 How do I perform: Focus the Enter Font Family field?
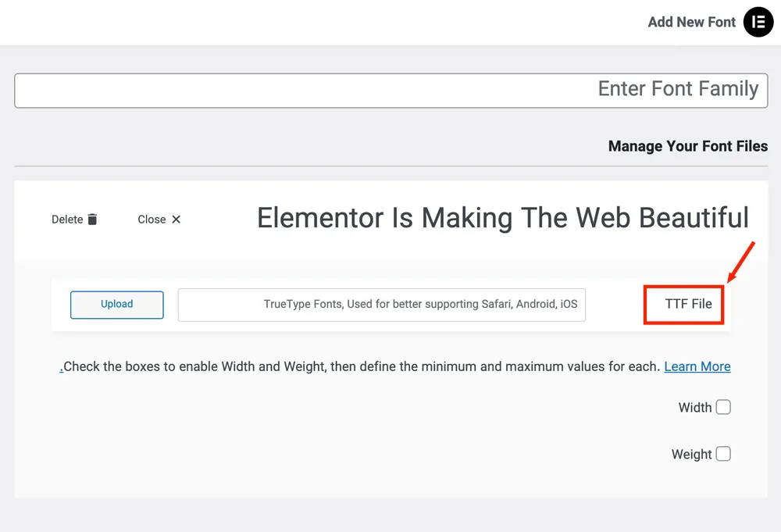coord(390,91)
